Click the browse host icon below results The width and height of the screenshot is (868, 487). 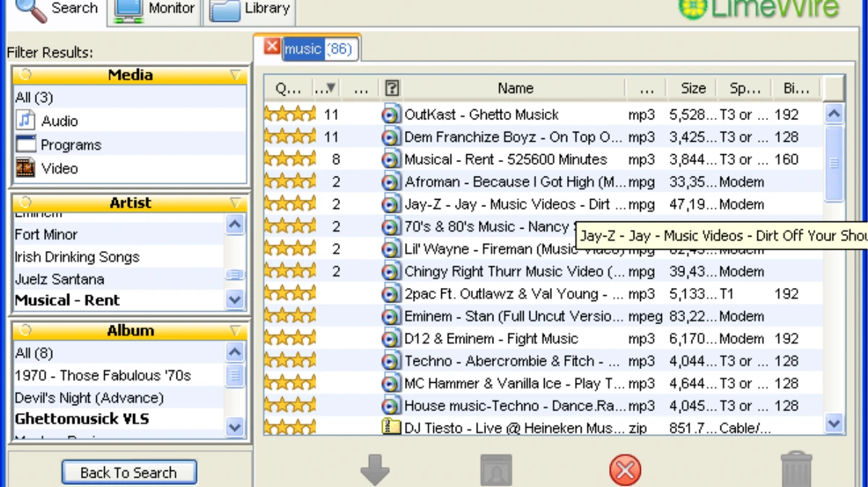496,470
